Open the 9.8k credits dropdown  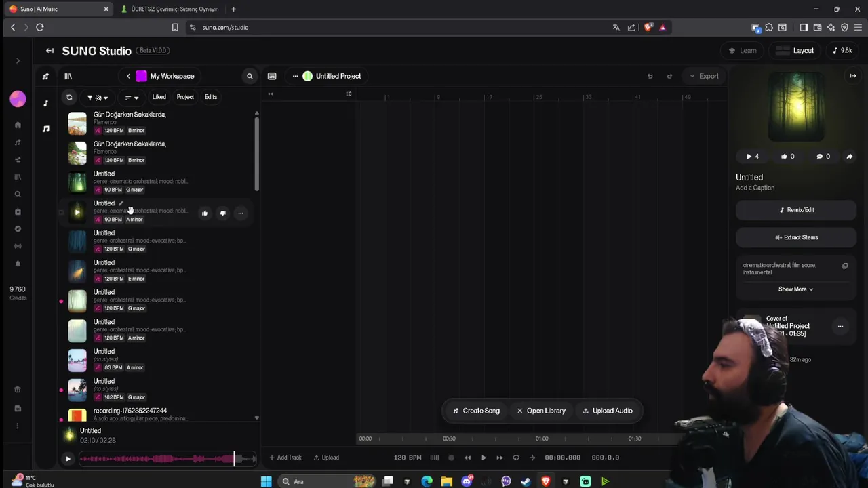[842, 51]
